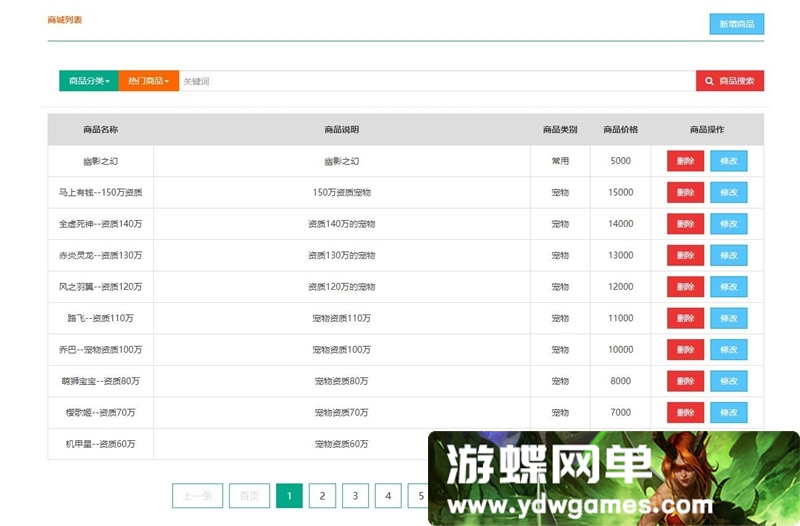
Task: Click the 商品操作 column header
Action: click(x=707, y=130)
